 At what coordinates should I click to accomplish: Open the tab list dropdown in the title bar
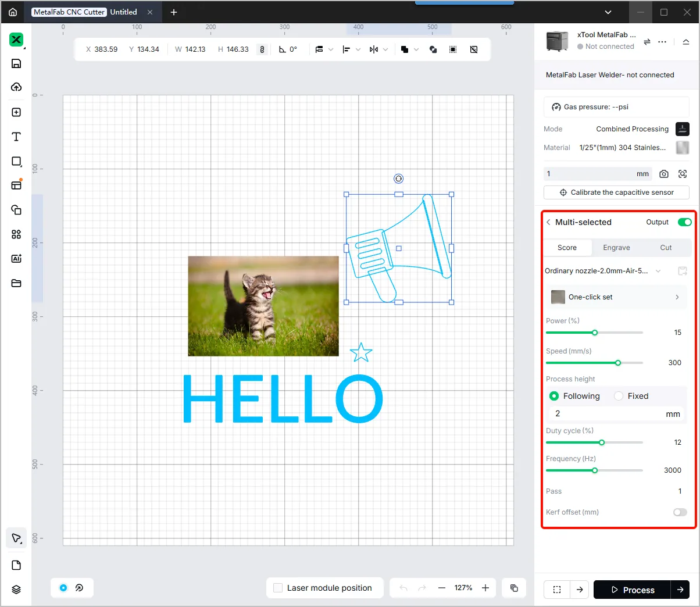(x=608, y=12)
